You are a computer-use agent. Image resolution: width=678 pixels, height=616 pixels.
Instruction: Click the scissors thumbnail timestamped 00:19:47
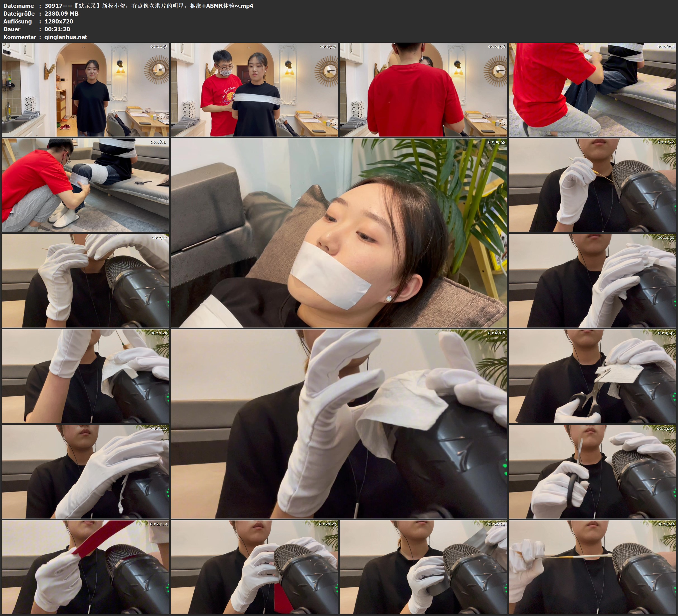[x=592, y=376]
